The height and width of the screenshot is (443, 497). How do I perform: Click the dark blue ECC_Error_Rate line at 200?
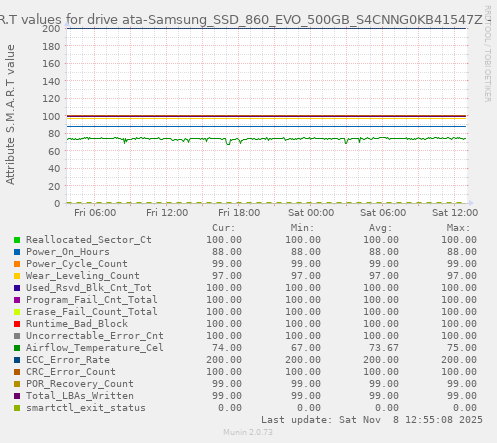coord(267,28)
